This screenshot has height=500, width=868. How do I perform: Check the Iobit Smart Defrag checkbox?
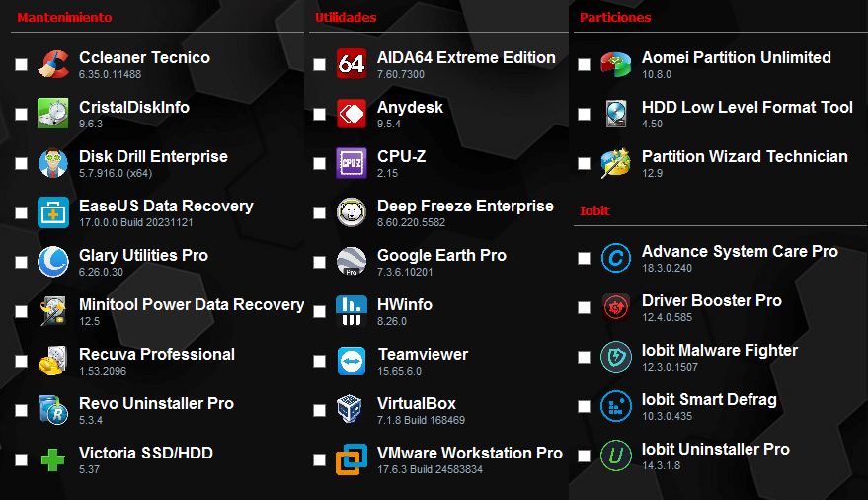[x=584, y=406]
